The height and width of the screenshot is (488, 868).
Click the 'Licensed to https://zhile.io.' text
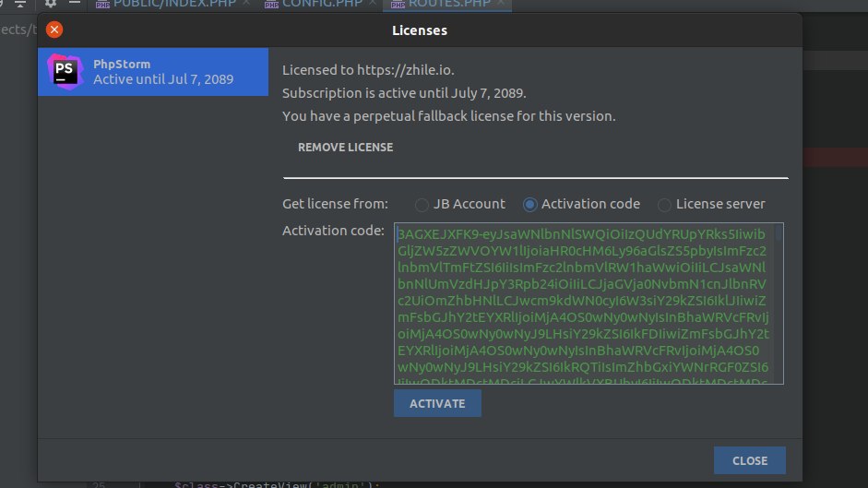click(x=368, y=70)
